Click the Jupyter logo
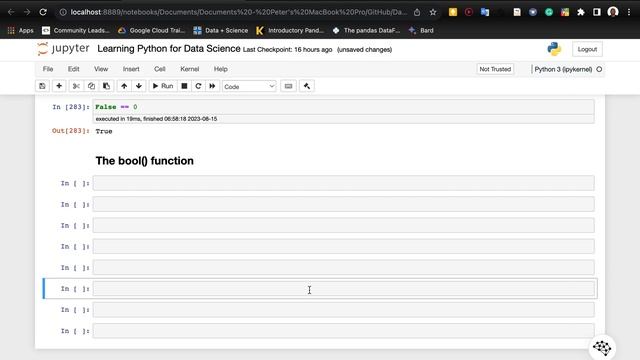 click(63, 49)
